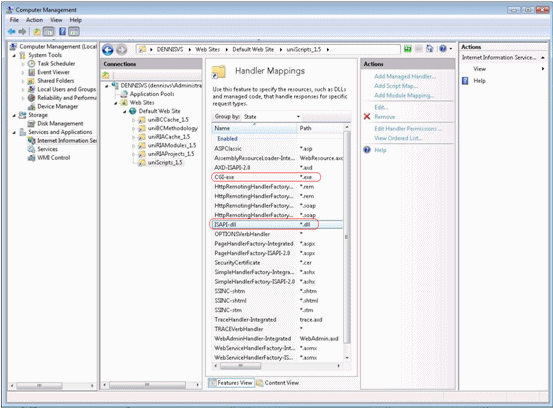Click the Connections pane create connection icon

tap(105, 75)
